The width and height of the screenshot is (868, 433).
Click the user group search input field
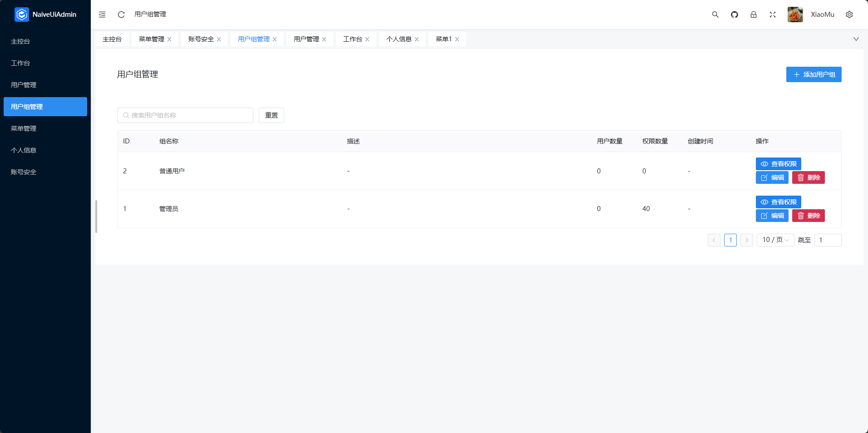185,115
